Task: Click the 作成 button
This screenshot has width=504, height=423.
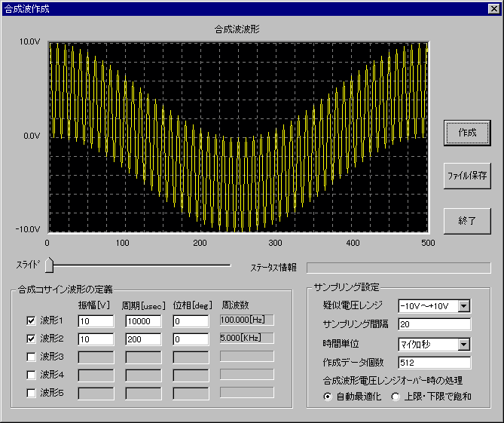Action: click(467, 133)
